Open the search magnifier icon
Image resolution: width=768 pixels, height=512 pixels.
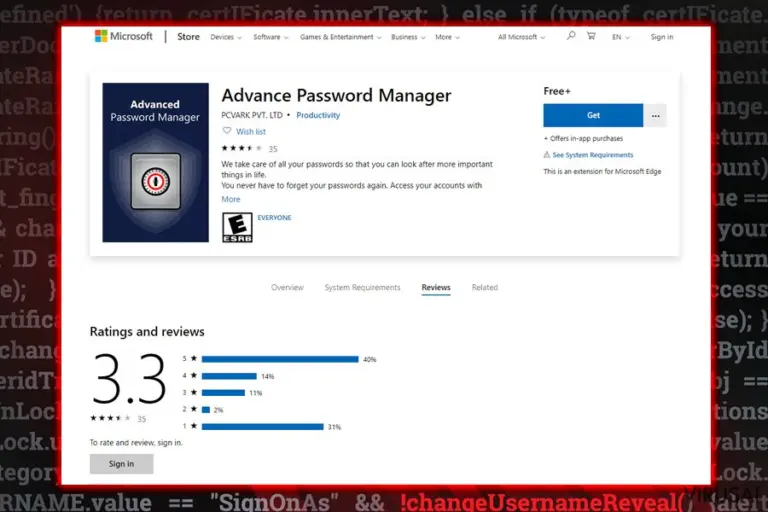[571, 36]
